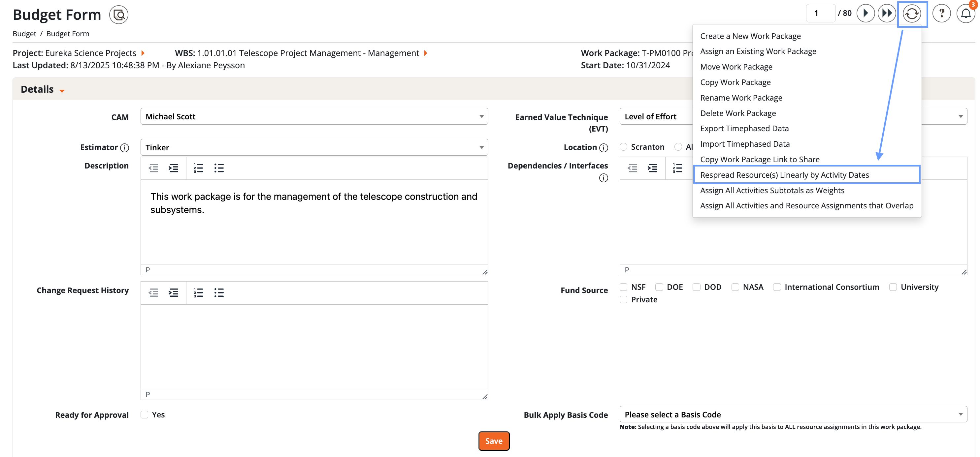This screenshot has width=980, height=457.
Task: Go to next work package arrow
Action: click(866, 13)
